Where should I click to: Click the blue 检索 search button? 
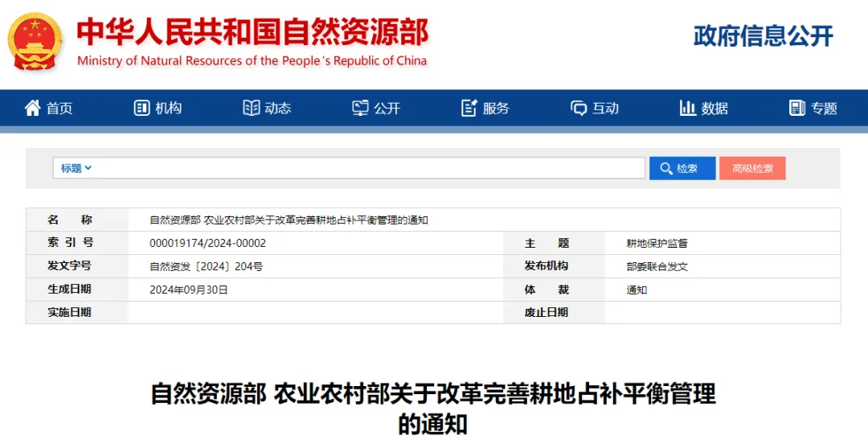click(x=682, y=168)
